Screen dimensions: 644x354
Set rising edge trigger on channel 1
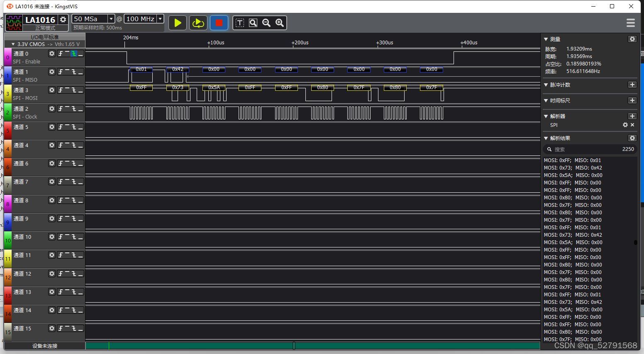[61, 72]
